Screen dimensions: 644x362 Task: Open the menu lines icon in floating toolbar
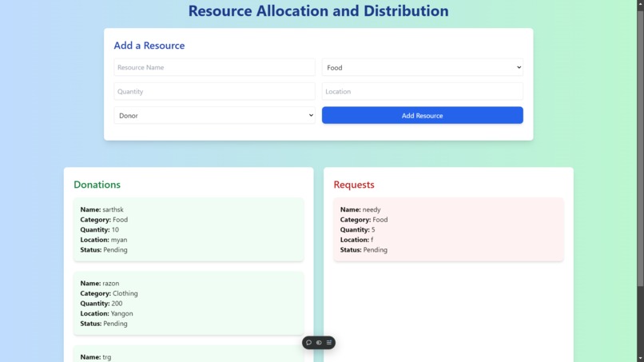[x=329, y=342]
